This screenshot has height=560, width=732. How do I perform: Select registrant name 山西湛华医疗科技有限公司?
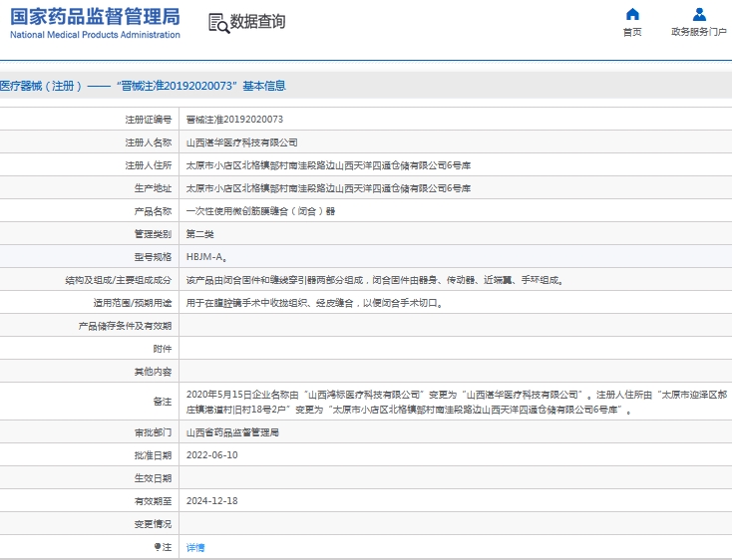click(x=241, y=142)
